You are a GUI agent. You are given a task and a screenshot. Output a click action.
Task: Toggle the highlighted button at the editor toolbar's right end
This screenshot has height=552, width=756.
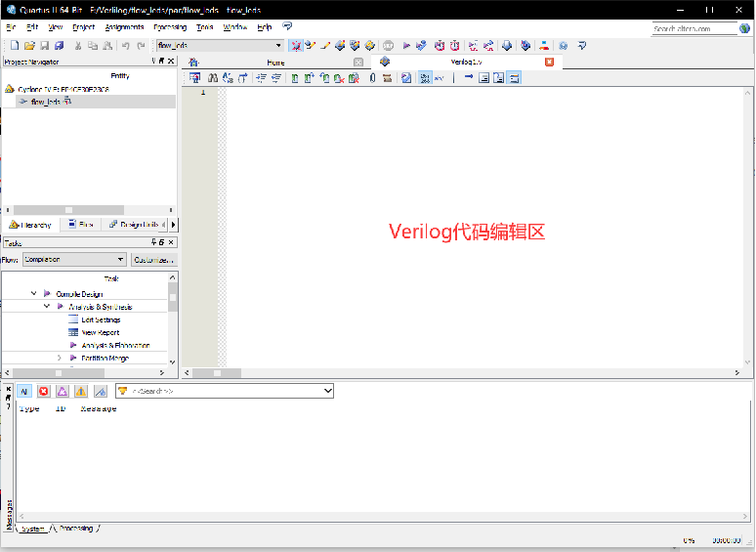pos(514,77)
